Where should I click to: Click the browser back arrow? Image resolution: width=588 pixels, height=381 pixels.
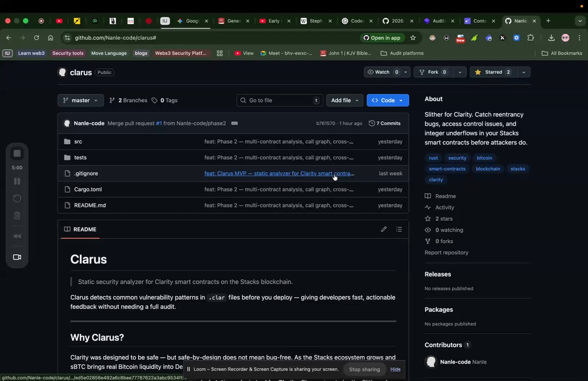[x=8, y=38]
